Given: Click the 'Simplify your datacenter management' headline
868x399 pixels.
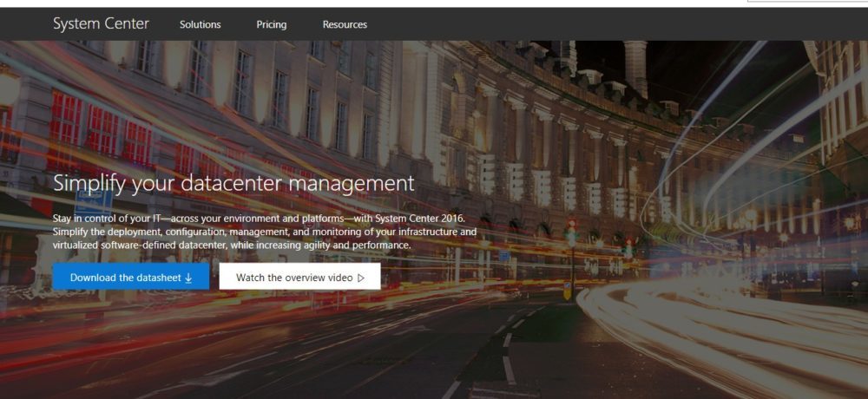Looking at the screenshot, I should click(233, 183).
